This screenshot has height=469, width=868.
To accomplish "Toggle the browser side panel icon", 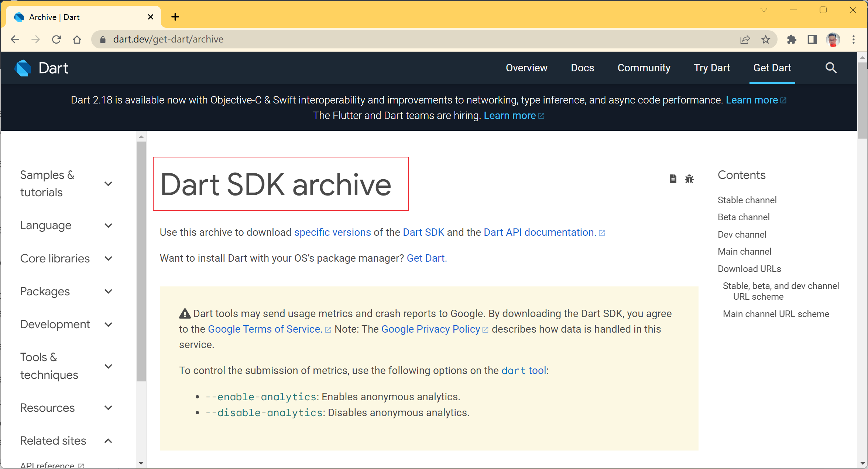I will tap(812, 40).
